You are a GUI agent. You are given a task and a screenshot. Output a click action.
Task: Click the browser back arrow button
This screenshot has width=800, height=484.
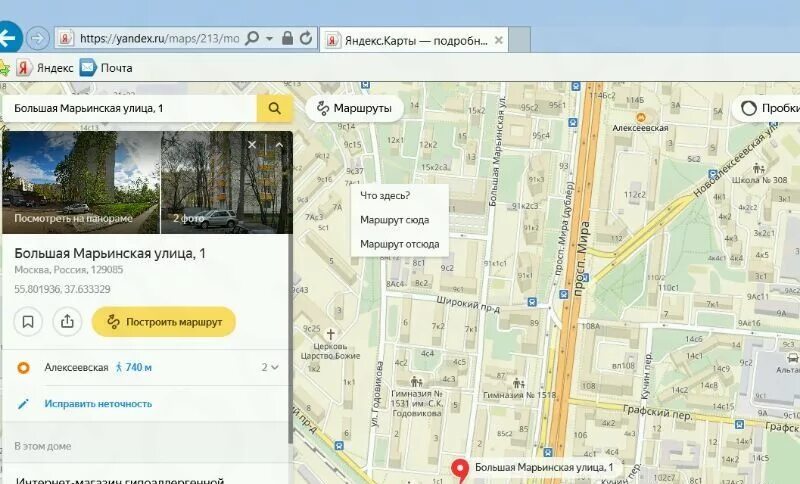click(8, 38)
